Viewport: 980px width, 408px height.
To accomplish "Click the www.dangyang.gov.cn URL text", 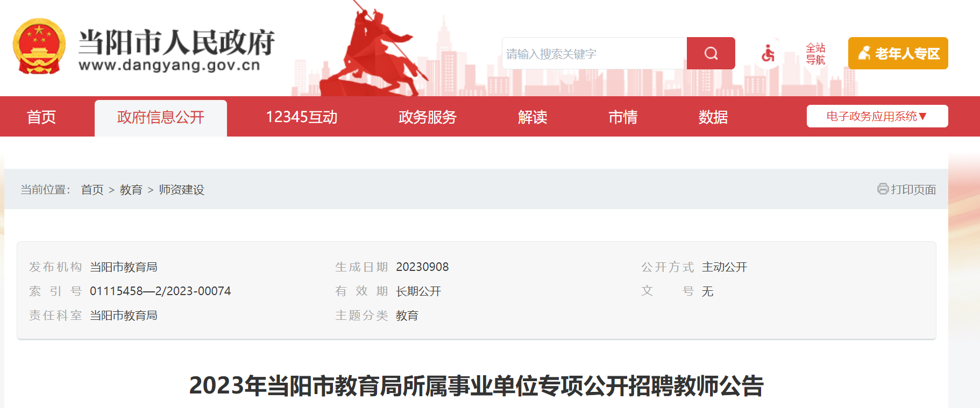I will pos(169,66).
